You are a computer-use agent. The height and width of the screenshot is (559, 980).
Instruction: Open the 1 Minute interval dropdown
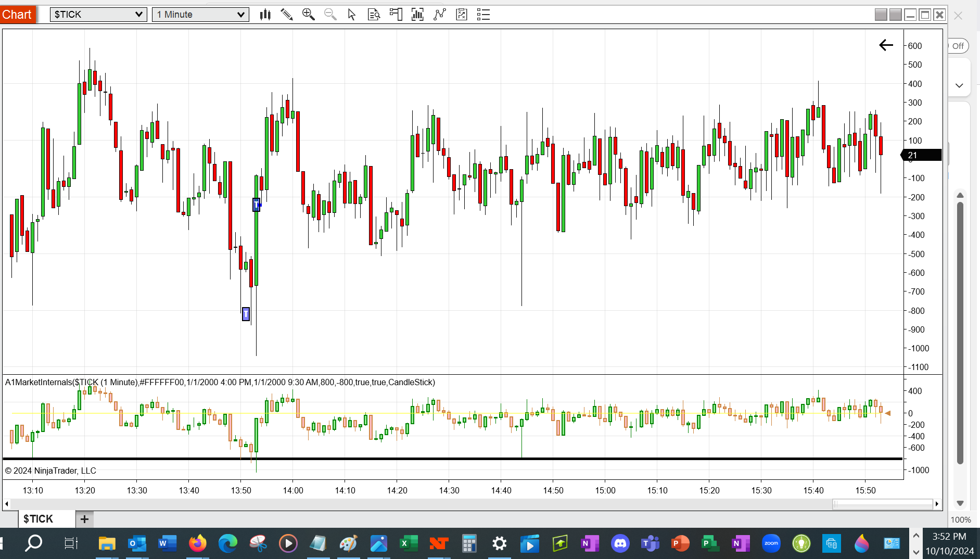coord(200,15)
